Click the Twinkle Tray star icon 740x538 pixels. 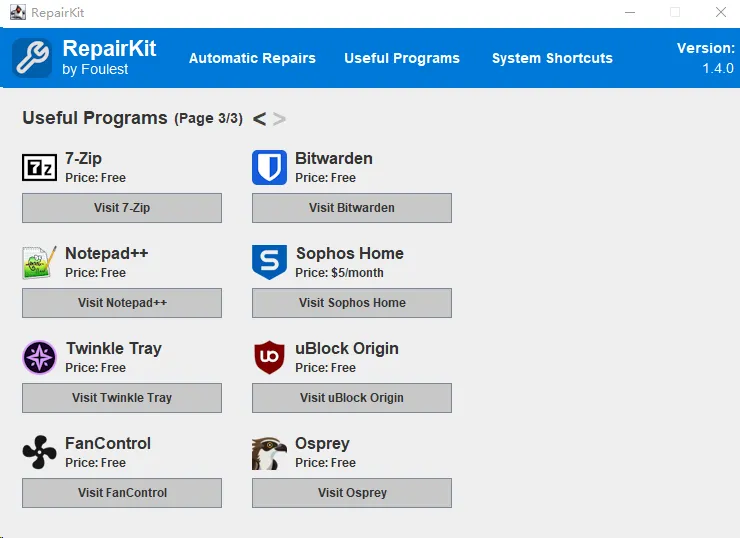pyautogui.click(x=40, y=357)
